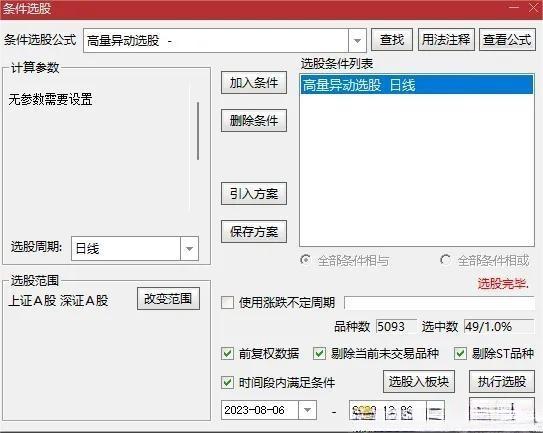Select 全部条件相或 radio button
Image resolution: width=543 pixels, height=433 pixels.
coord(445,259)
